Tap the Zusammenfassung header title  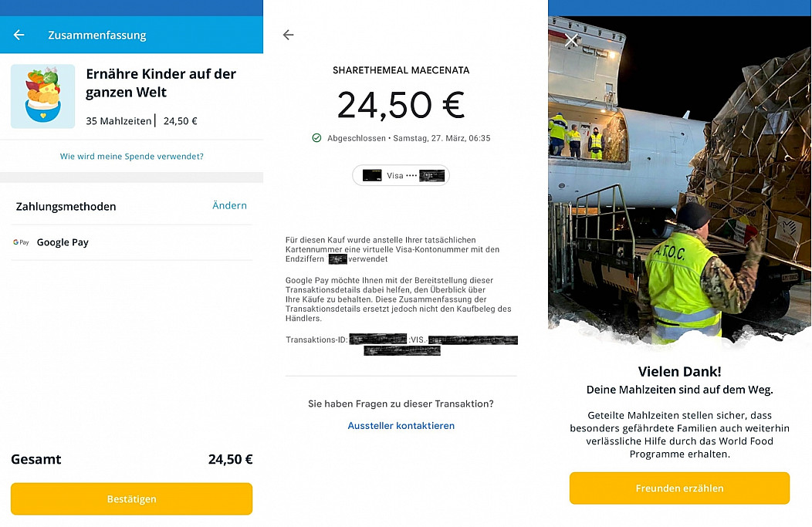point(97,35)
